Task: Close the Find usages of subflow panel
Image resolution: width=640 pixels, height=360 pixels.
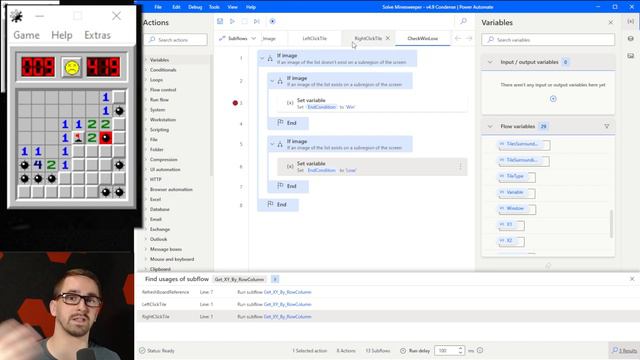Action: point(632,279)
